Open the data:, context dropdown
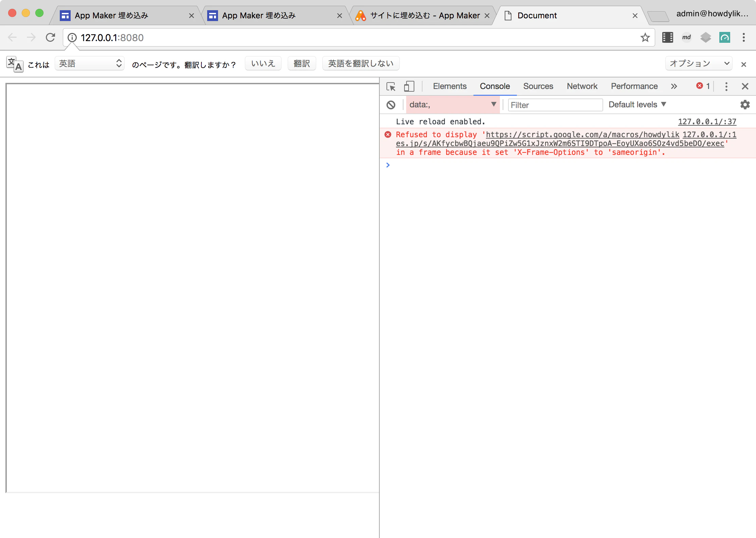Viewport: 756px width, 538px height. click(x=453, y=105)
